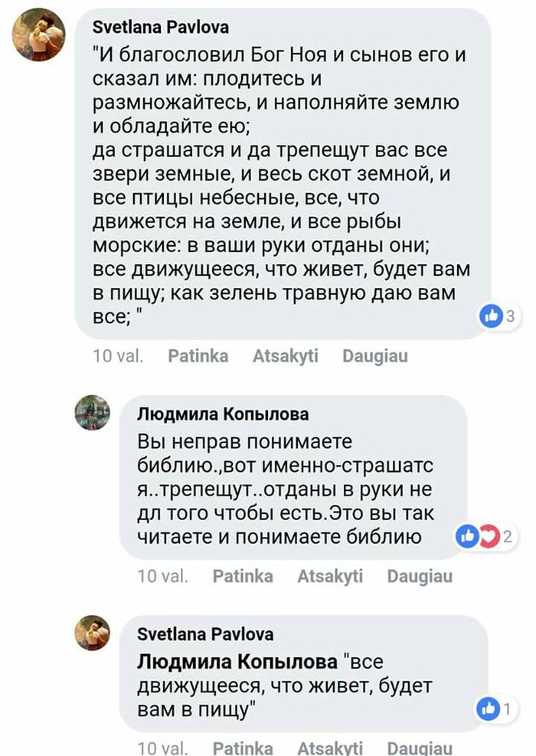
Task: Click Atsakyti under Людмила Копылова's comment
Action: [x=330, y=576]
